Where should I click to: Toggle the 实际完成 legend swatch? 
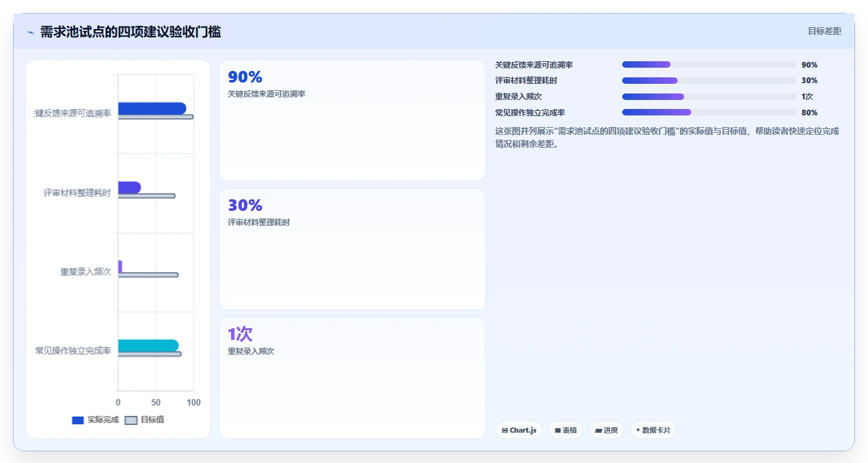(78, 420)
